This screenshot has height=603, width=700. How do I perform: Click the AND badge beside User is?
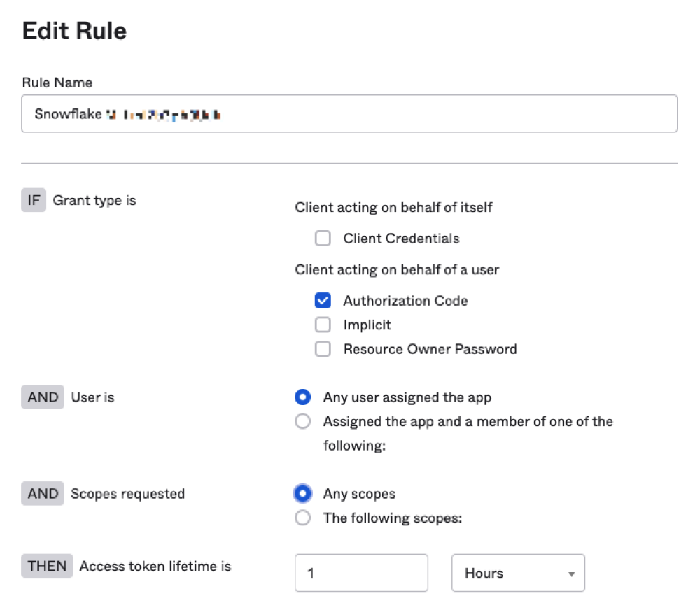coord(42,397)
